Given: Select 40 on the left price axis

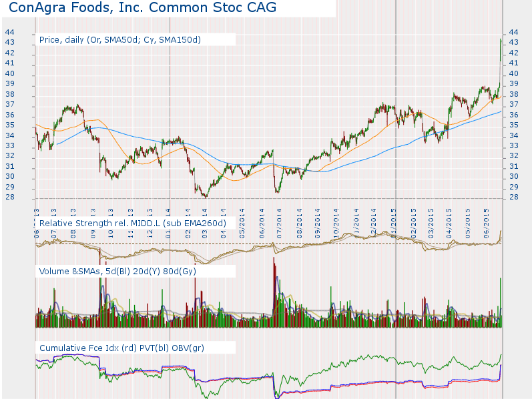Looking at the screenshot, I should [x=10, y=73].
